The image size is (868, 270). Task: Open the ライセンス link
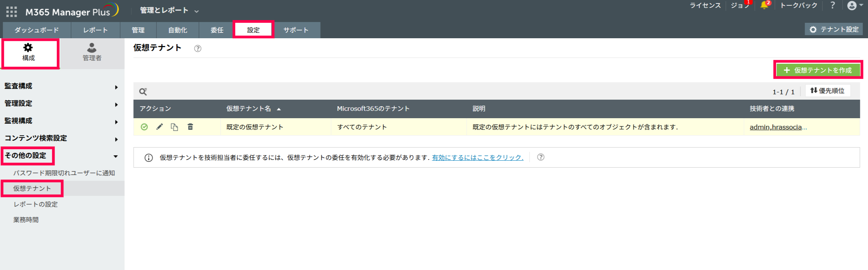tap(705, 5)
